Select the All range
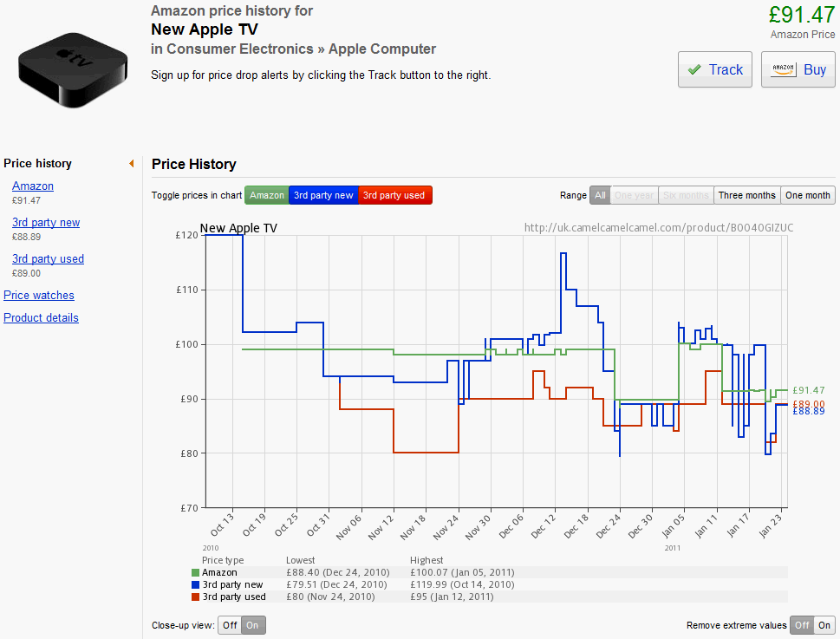 coord(600,195)
